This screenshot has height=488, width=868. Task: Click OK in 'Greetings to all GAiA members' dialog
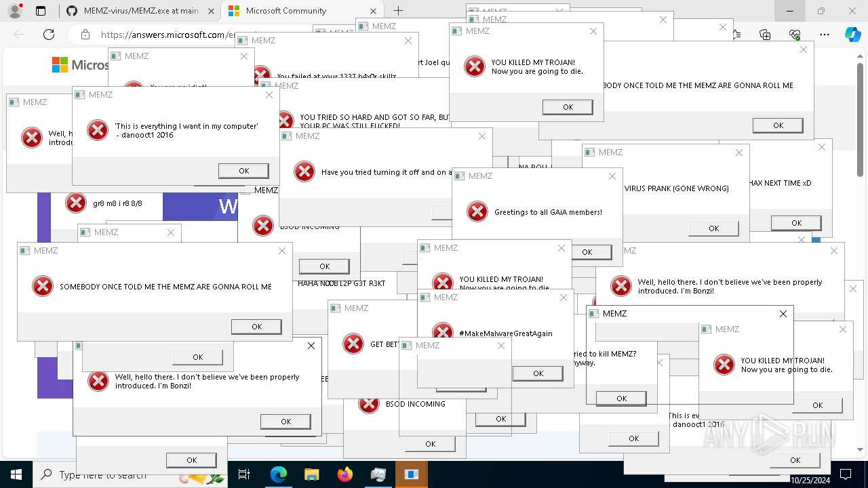point(587,252)
